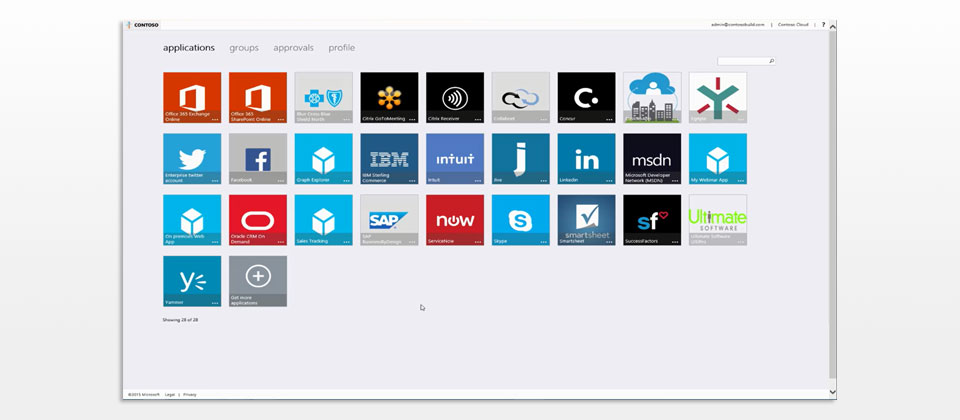Open the On premises Web App tile

[x=192, y=220]
